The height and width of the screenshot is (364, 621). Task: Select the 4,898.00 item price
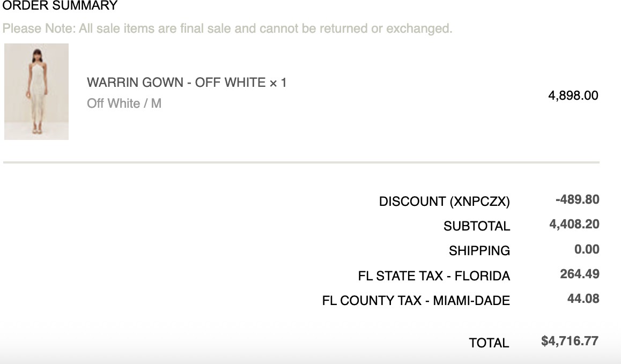click(573, 96)
